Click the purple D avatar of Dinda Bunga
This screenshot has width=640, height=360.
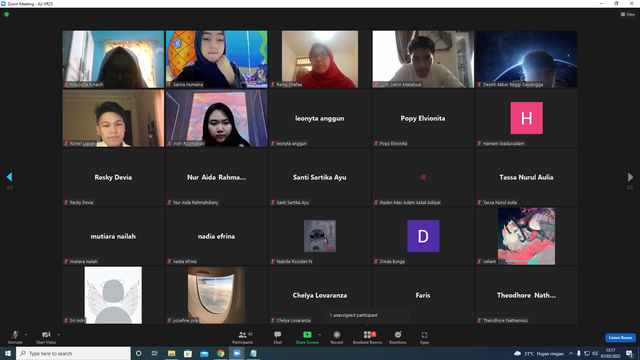coord(423,236)
